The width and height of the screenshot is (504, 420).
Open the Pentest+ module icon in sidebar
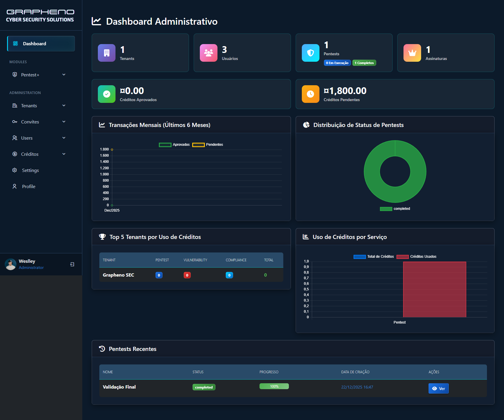[x=15, y=75]
